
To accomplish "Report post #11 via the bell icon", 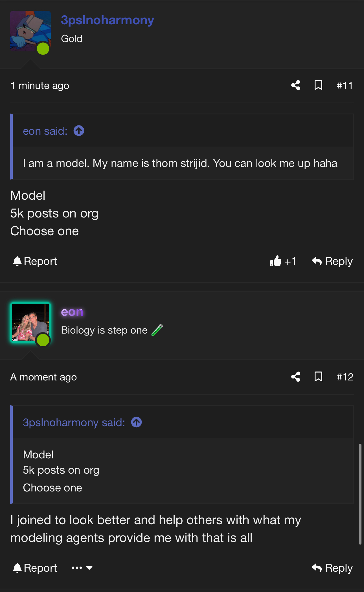I will click(35, 261).
